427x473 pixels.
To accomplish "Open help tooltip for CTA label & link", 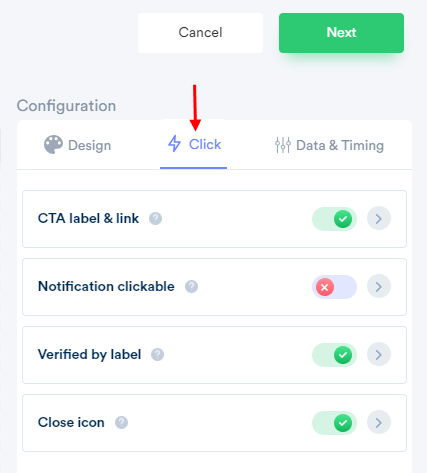I will coord(155,219).
